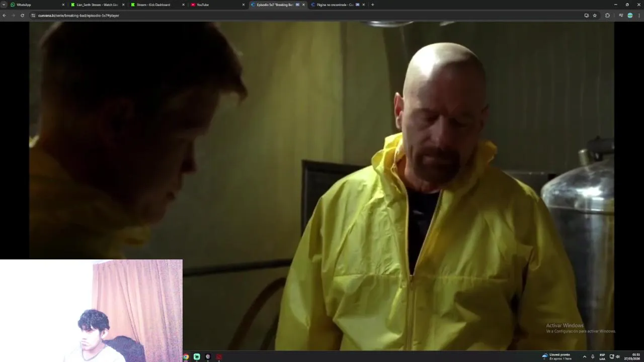The height and width of the screenshot is (362, 644).
Task: Switch to the YouTube tab
Action: pos(216,5)
